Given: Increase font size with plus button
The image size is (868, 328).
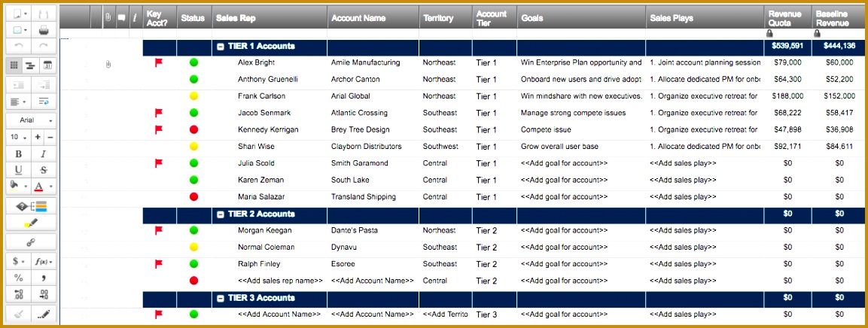Looking at the screenshot, I should pyautogui.click(x=38, y=137).
